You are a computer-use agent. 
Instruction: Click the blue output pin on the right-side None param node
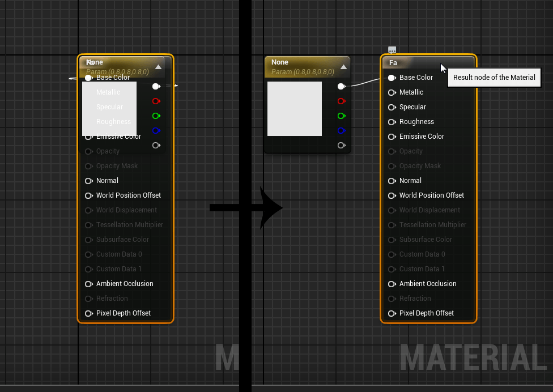click(341, 131)
